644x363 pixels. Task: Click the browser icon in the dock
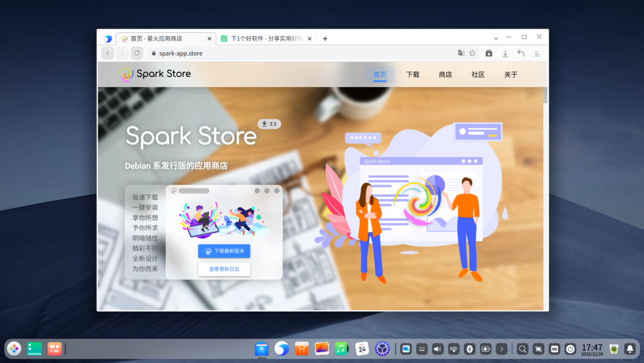tap(281, 349)
